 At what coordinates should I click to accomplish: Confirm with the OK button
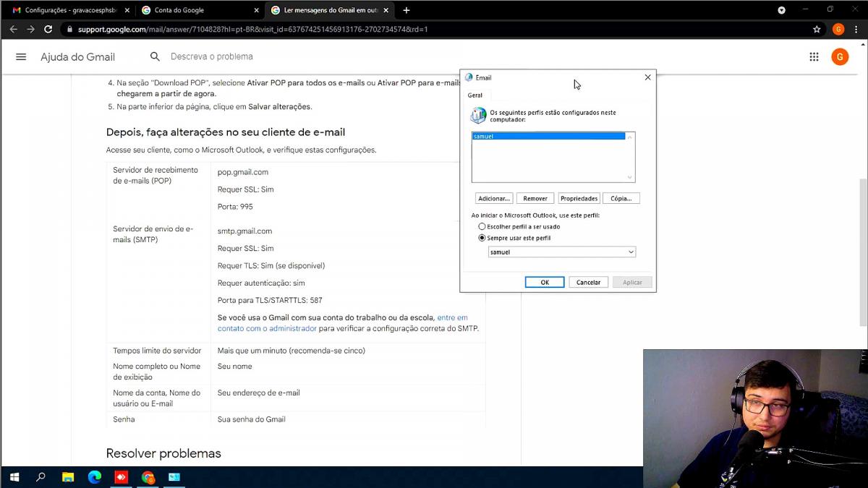point(545,282)
